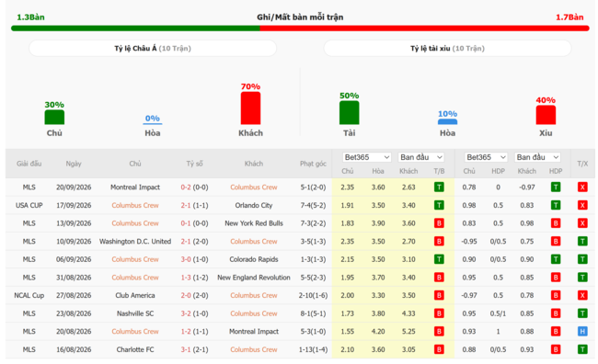Click the red Khách 70% bar
Viewport: 598px width, 364px height.
point(250,108)
